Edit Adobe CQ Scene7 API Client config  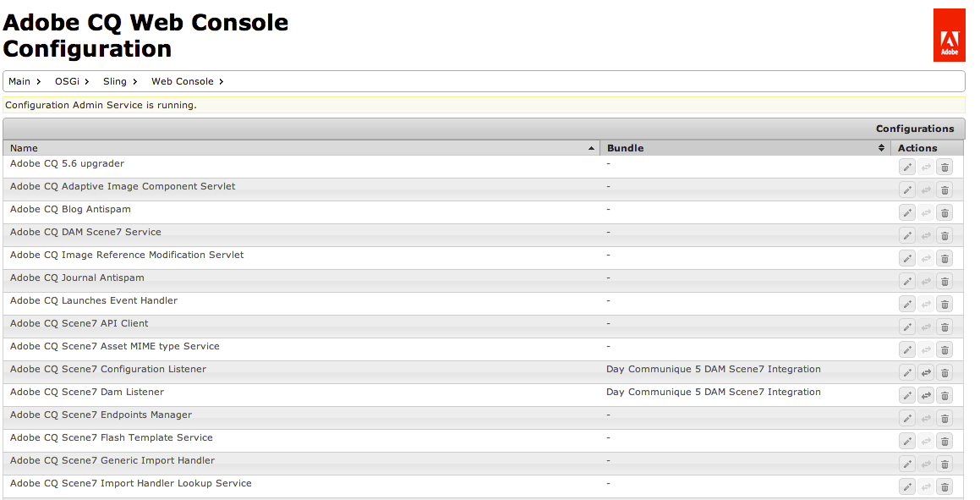tap(907, 327)
